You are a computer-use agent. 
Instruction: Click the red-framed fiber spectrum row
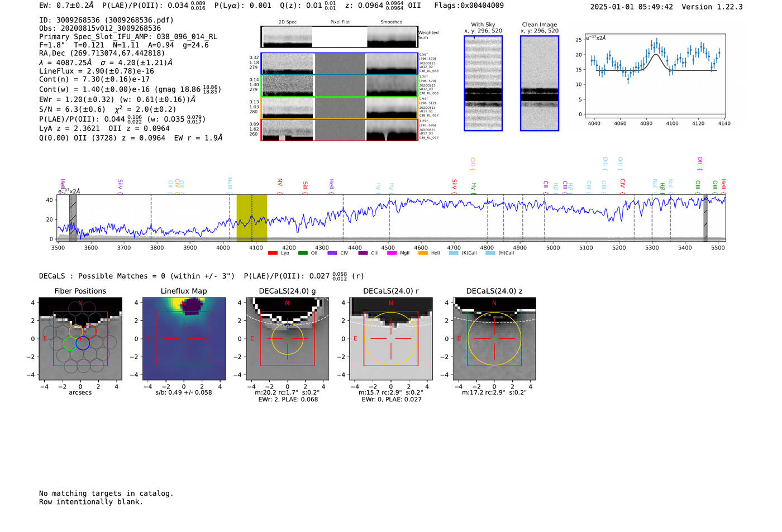point(340,130)
